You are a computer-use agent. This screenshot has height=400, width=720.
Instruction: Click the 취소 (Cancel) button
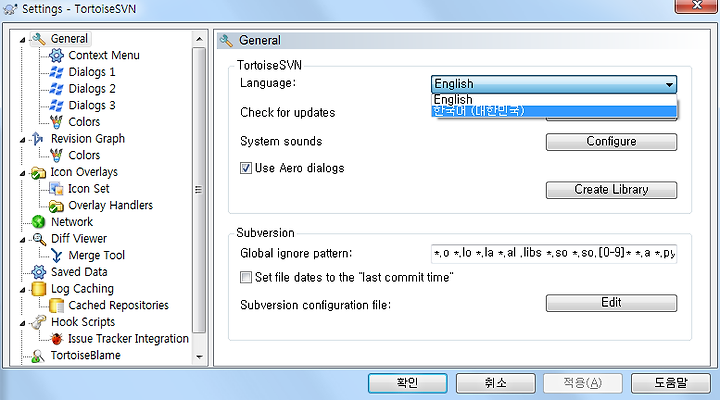click(495, 383)
